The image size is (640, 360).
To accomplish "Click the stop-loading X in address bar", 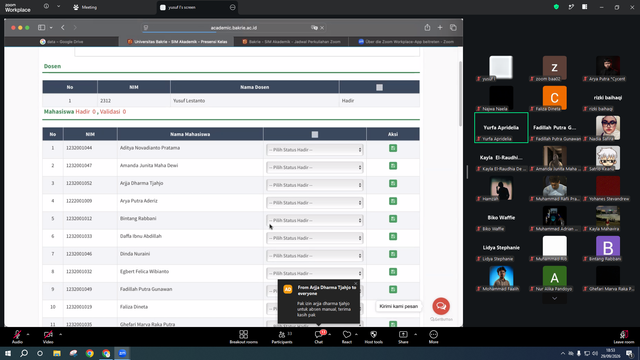I will (x=322, y=28).
